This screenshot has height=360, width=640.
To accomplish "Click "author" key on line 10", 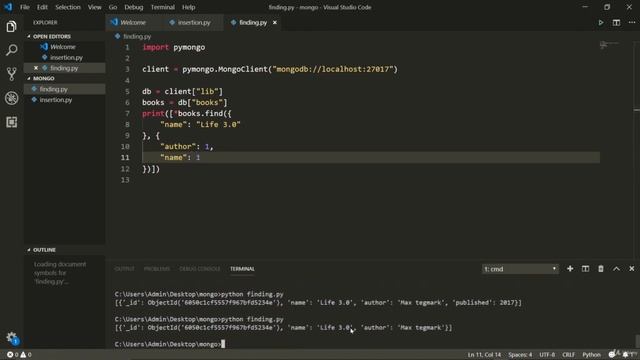I will (x=178, y=146).
